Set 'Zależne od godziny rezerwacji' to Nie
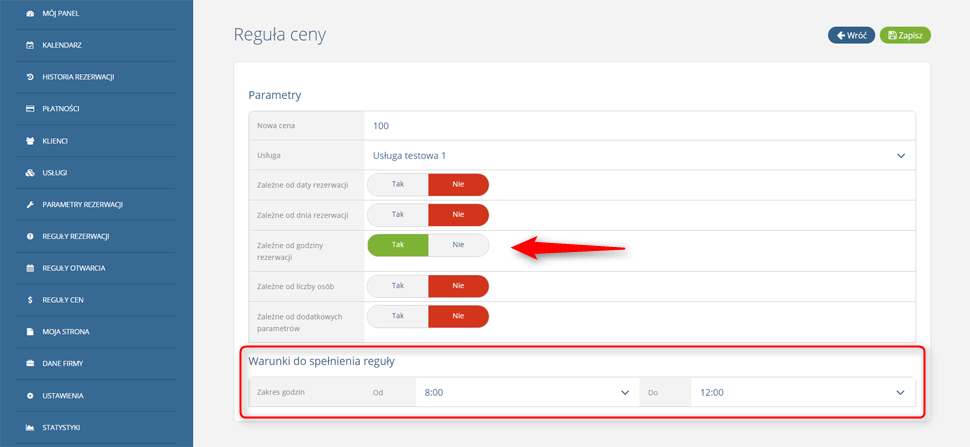Screen dimensions: 970x447 pos(458,245)
